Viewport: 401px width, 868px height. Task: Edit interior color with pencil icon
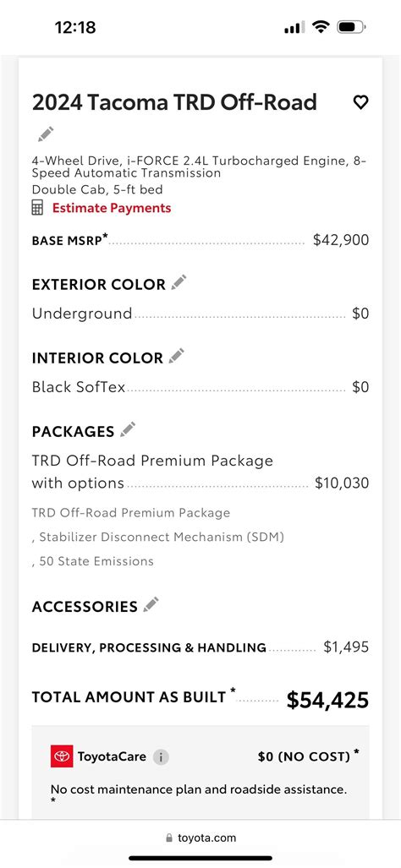click(x=177, y=356)
